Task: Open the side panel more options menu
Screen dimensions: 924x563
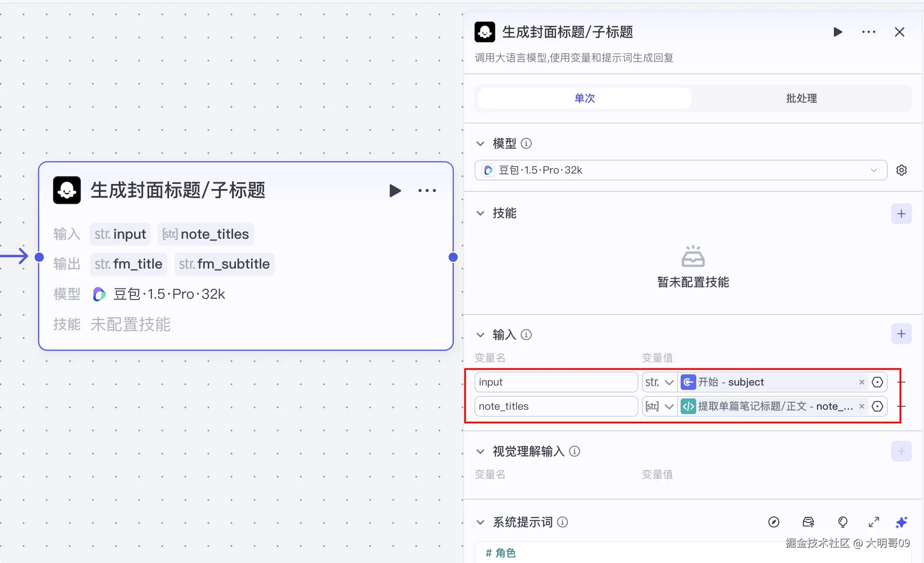Action: coord(868,32)
